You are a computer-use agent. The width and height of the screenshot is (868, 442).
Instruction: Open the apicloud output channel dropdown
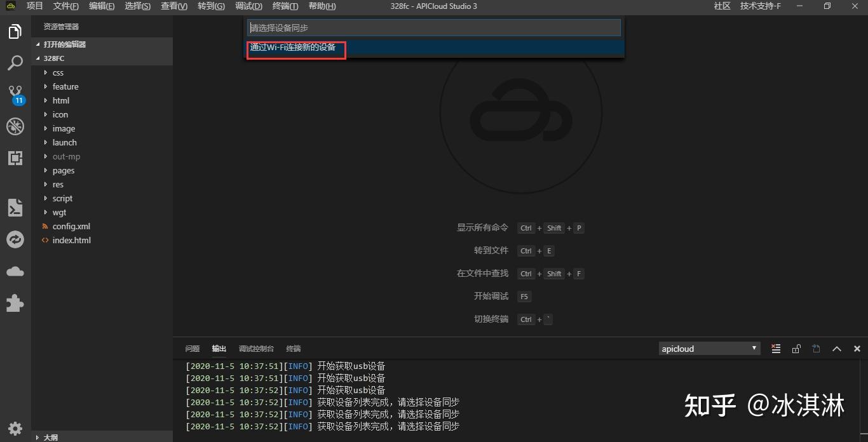[709, 348]
